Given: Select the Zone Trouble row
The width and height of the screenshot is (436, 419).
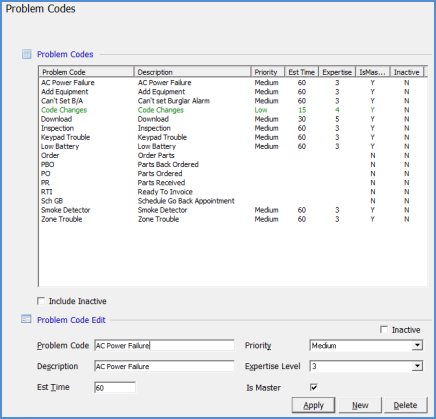Looking at the screenshot, I should click(x=232, y=219).
